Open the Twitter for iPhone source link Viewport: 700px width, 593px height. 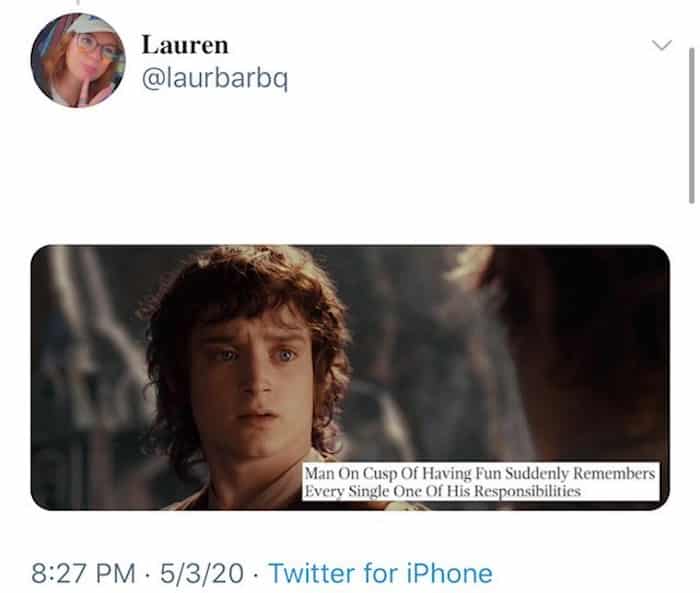click(x=380, y=573)
